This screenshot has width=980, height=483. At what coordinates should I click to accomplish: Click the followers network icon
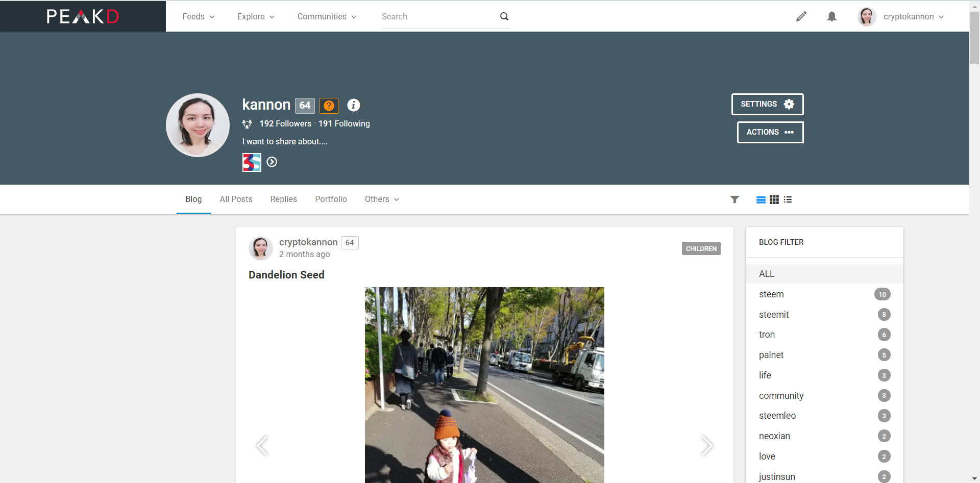247,124
